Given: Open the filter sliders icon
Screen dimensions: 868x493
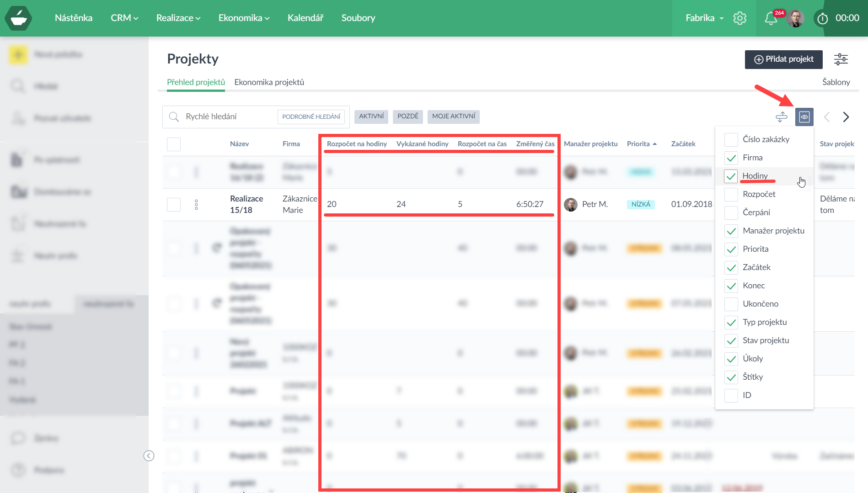Looking at the screenshot, I should [x=841, y=59].
